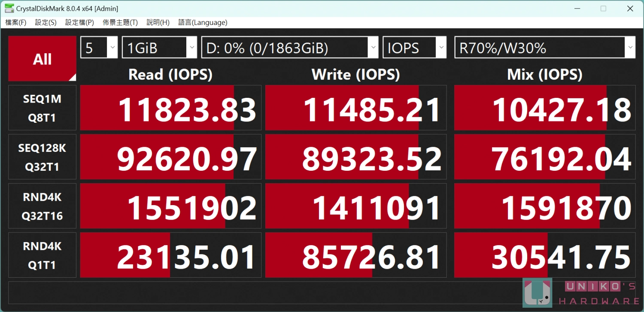Expand the R70%/W30% mix ratio dropdown
The width and height of the screenshot is (644, 312).
(x=545, y=47)
